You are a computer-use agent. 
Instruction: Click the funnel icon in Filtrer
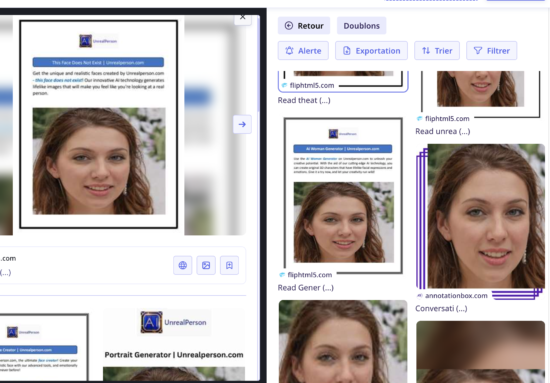tap(478, 51)
